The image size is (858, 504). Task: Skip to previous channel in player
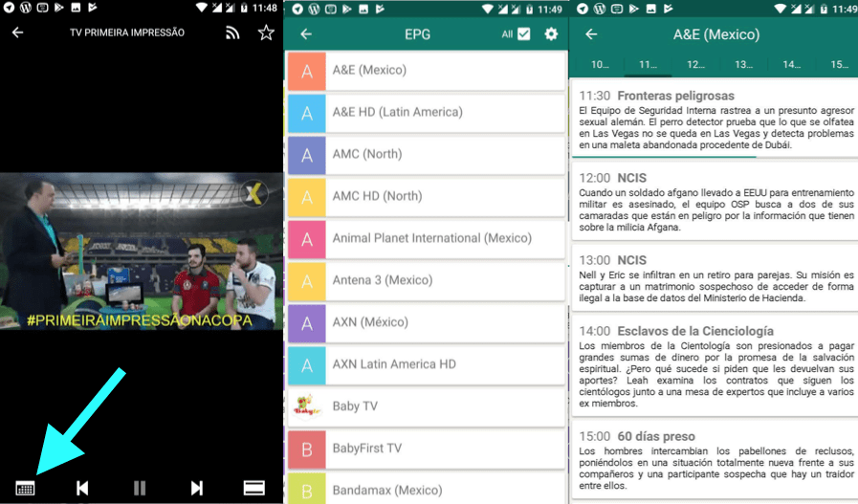point(82,488)
